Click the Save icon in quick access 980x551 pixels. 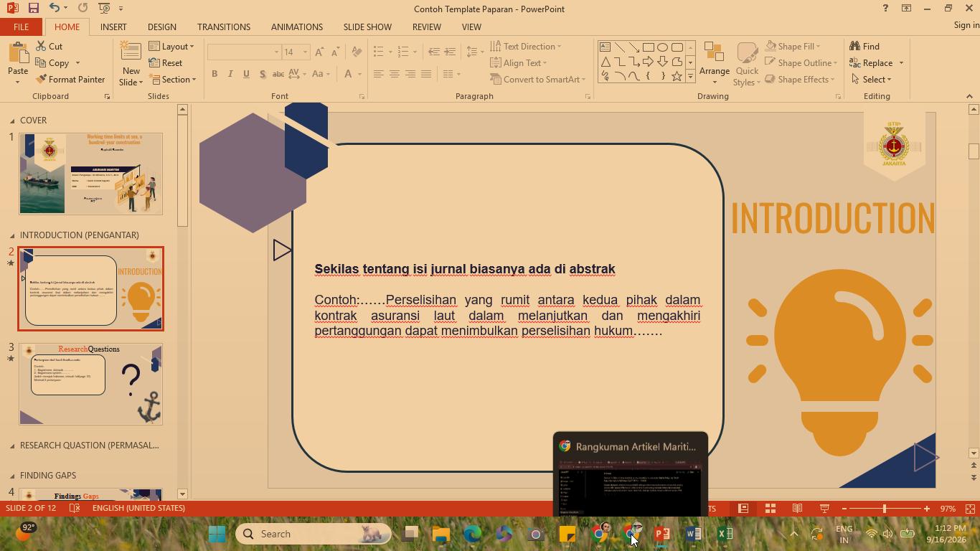pyautogui.click(x=33, y=8)
